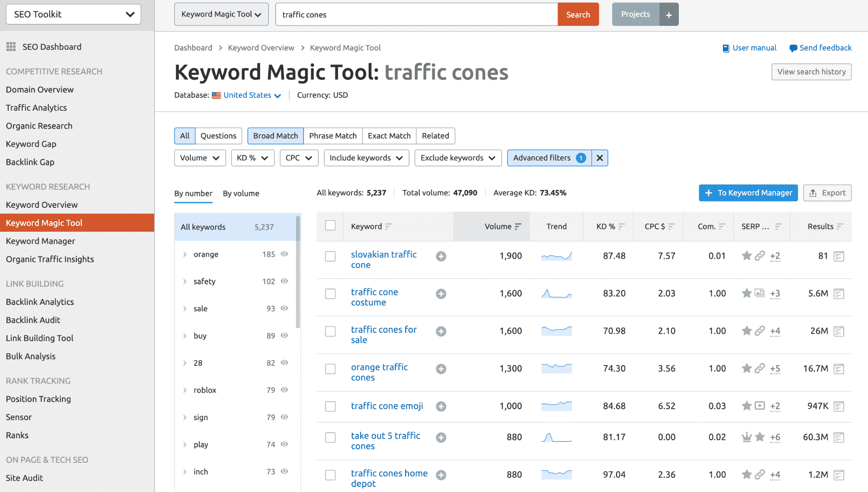Check the checkbox for traffic cones for sale
This screenshot has height=492, width=868.
click(330, 331)
